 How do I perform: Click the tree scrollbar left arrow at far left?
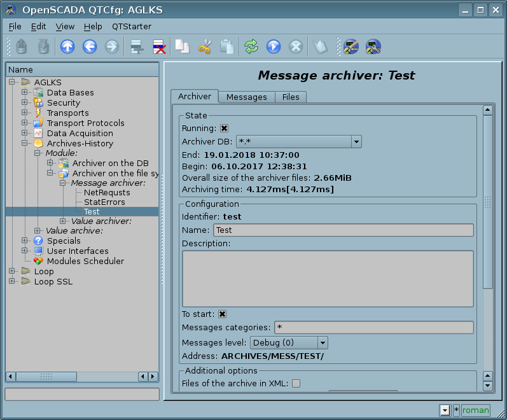[11, 377]
